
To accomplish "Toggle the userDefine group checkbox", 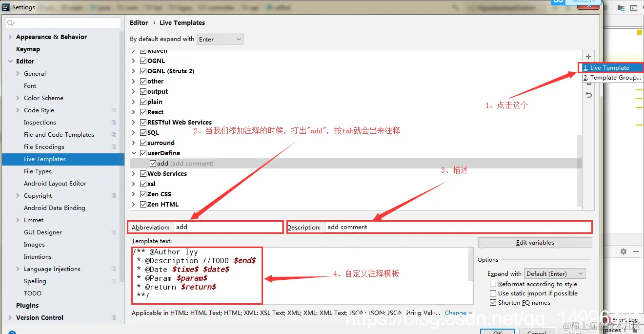I will coord(143,153).
